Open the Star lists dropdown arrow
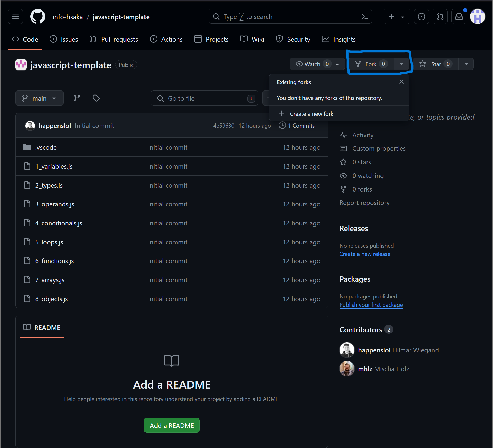The image size is (493, 448). tap(466, 64)
